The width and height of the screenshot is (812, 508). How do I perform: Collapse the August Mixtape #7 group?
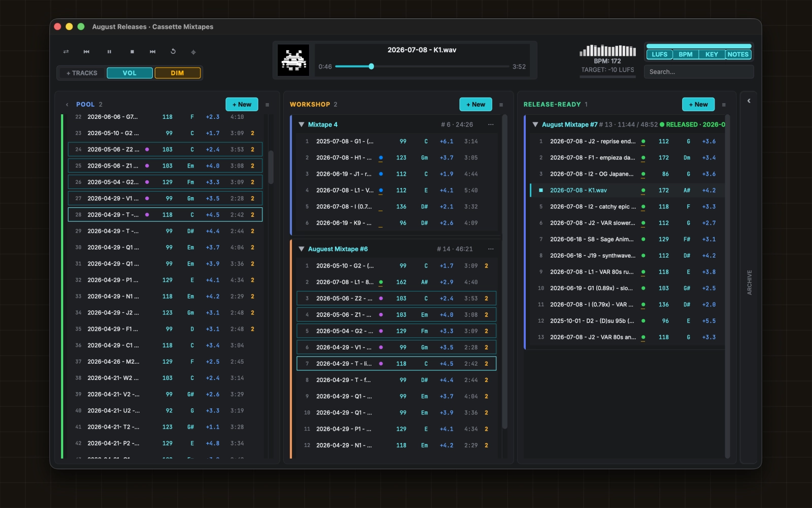[x=535, y=124]
